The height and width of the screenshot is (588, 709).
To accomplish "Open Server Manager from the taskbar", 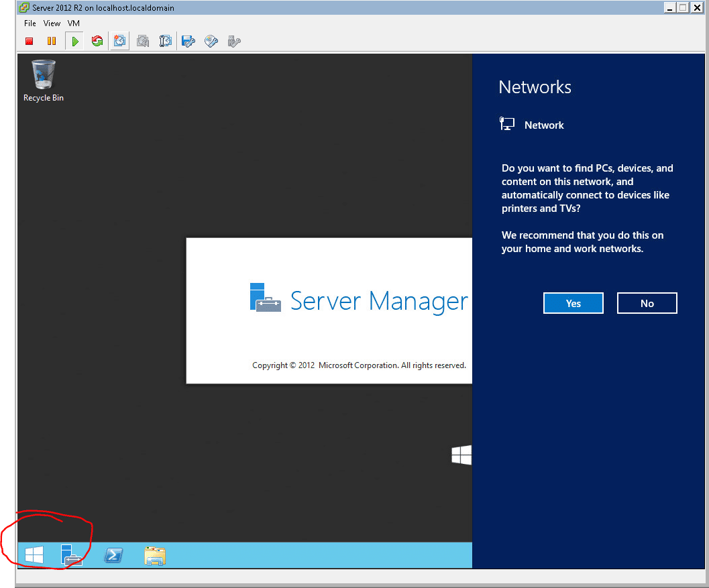I will (x=72, y=555).
